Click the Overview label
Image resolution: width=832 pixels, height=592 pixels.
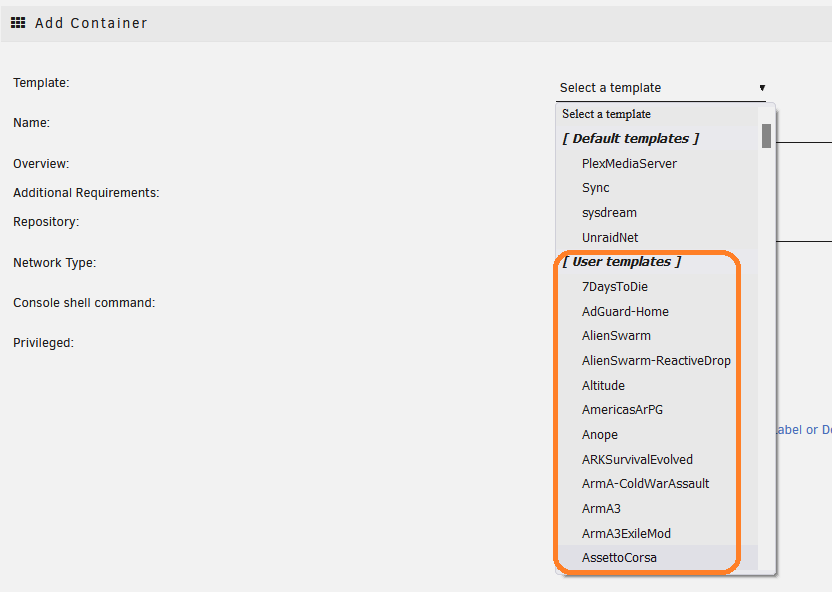pos(41,164)
